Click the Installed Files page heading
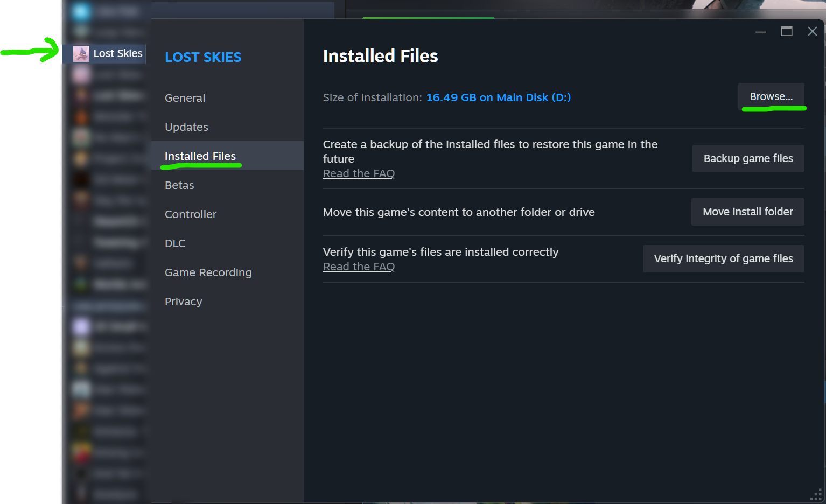The height and width of the screenshot is (504, 826). click(380, 56)
